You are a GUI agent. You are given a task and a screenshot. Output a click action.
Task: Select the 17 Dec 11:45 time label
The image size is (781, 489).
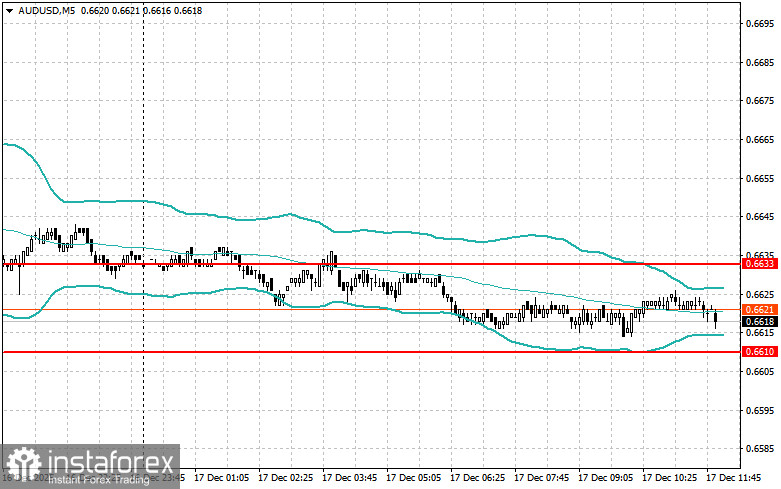(734, 478)
